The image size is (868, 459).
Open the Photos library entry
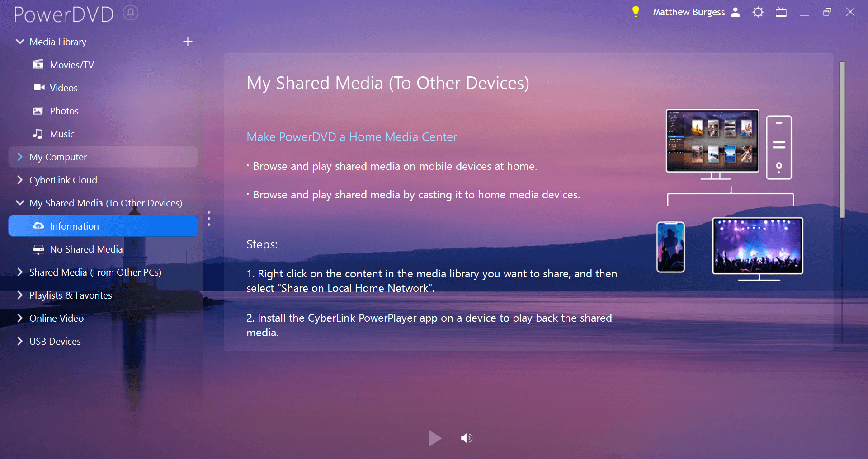point(103,111)
